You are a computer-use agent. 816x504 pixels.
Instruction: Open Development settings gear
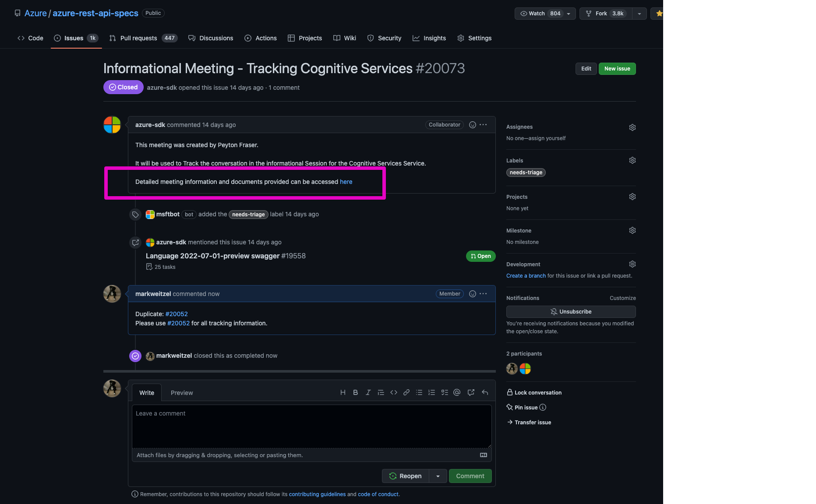632,264
